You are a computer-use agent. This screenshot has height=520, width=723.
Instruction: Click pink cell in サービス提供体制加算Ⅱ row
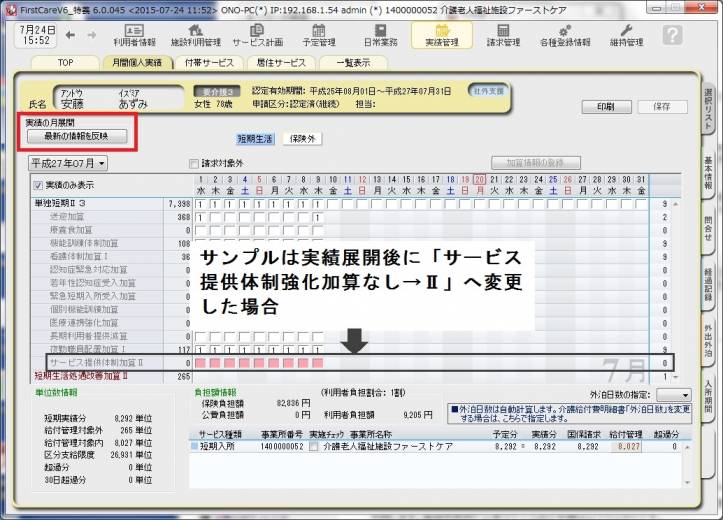[201, 362]
